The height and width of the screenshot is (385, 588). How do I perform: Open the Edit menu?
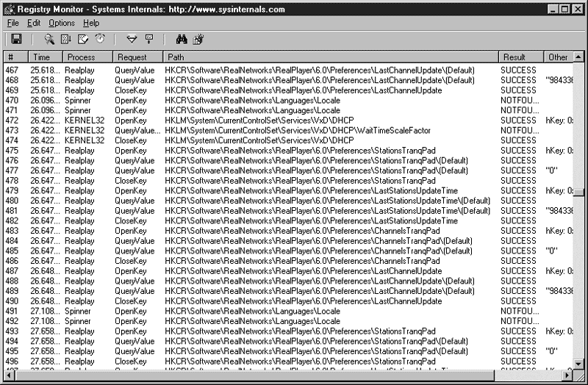34,24
